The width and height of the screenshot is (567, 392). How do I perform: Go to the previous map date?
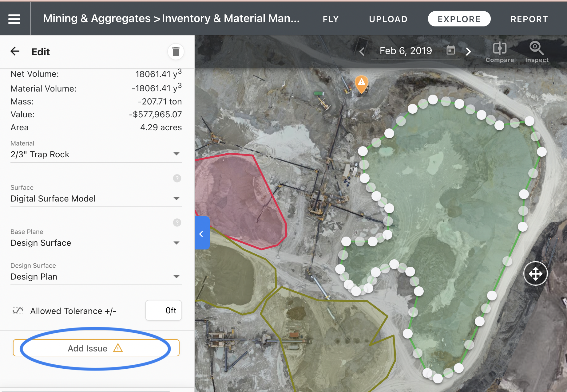[x=362, y=52]
